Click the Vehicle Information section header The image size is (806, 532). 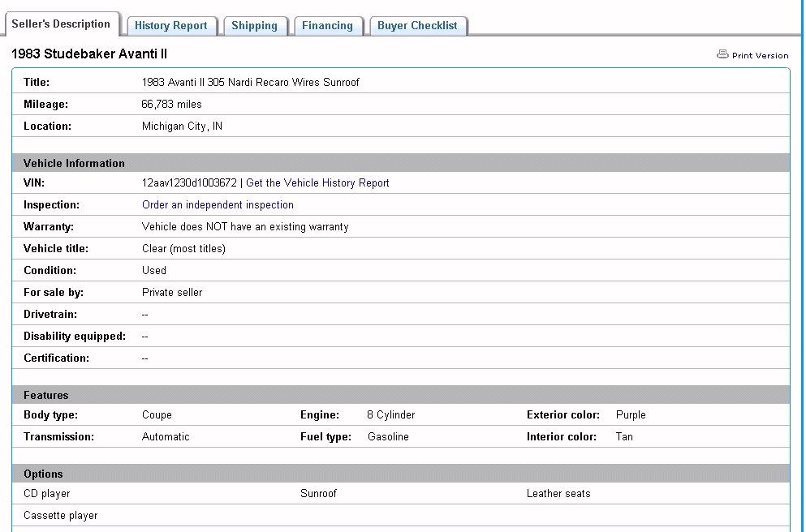(x=74, y=163)
